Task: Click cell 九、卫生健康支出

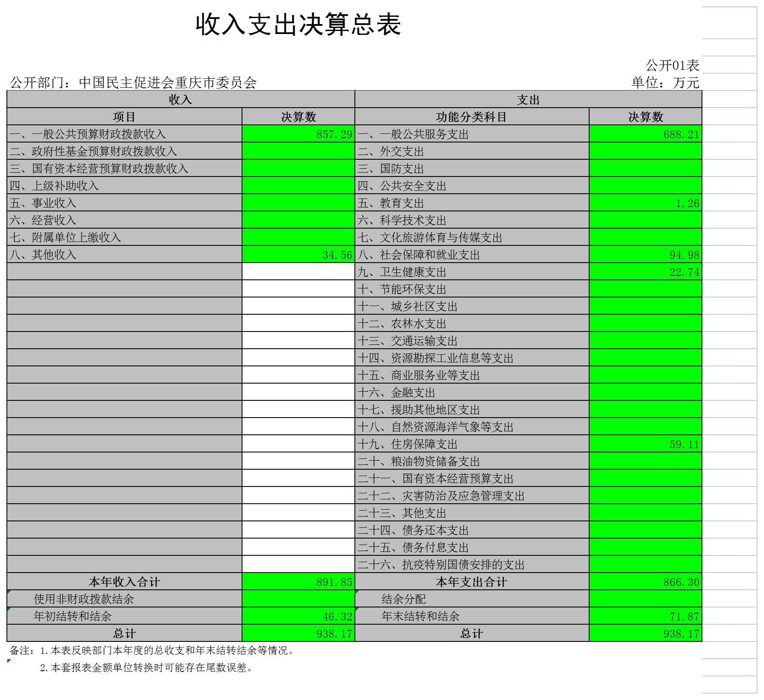Action: click(x=472, y=272)
